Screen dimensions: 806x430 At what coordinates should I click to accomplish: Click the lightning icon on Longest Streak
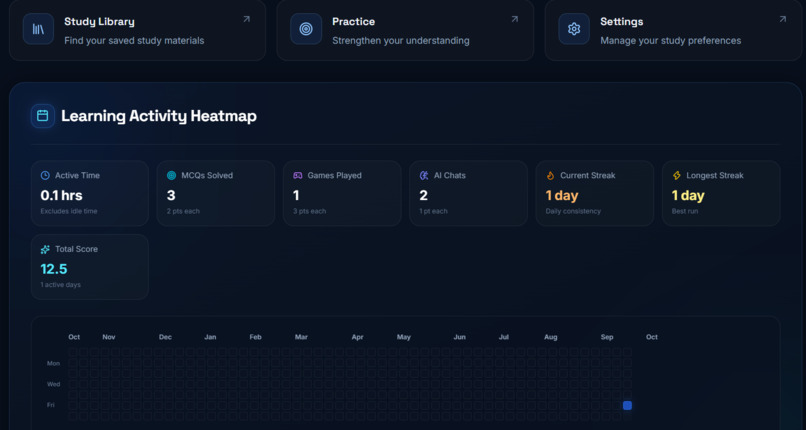(x=676, y=176)
